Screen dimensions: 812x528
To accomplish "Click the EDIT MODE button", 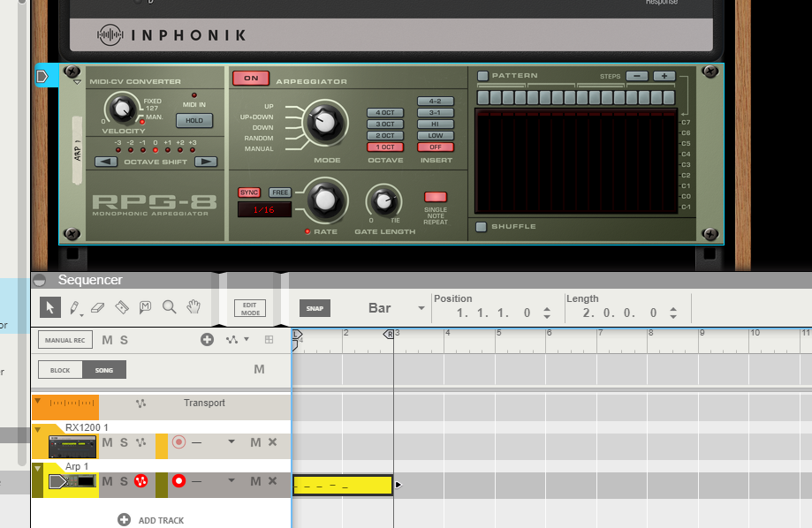I will [x=250, y=308].
